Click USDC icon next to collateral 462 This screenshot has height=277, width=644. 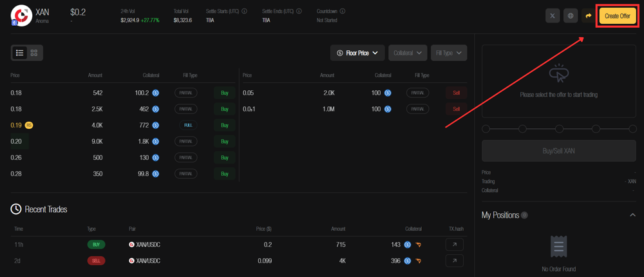tap(156, 109)
